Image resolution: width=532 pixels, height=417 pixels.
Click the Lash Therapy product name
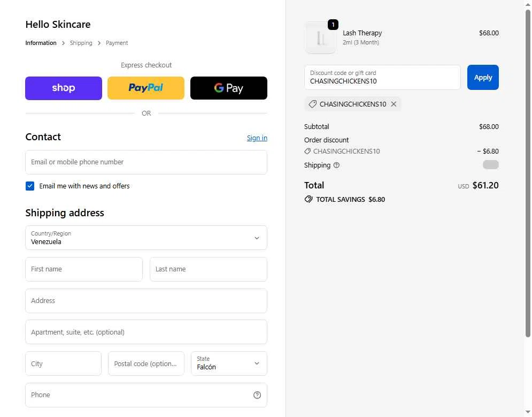pyautogui.click(x=362, y=33)
